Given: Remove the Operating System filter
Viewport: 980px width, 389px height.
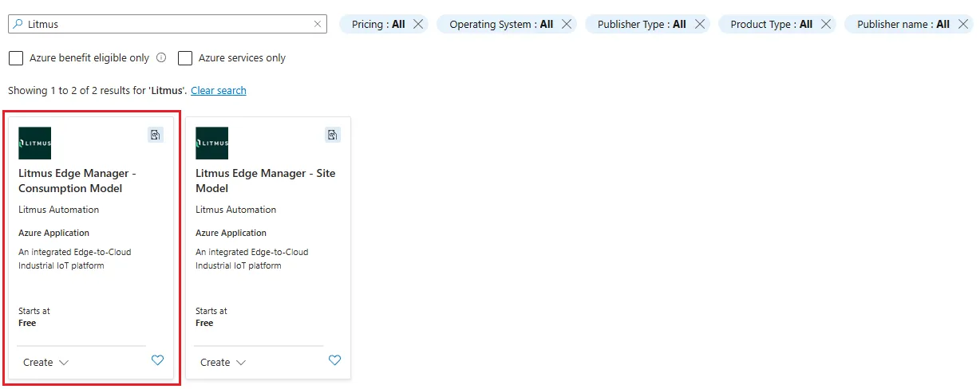Looking at the screenshot, I should pos(567,24).
